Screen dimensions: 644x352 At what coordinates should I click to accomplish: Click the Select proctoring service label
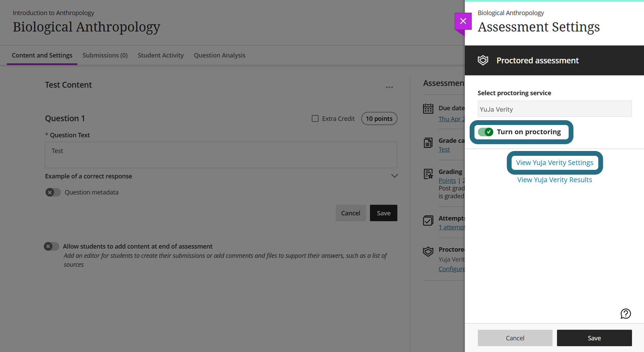tap(514, 93)
